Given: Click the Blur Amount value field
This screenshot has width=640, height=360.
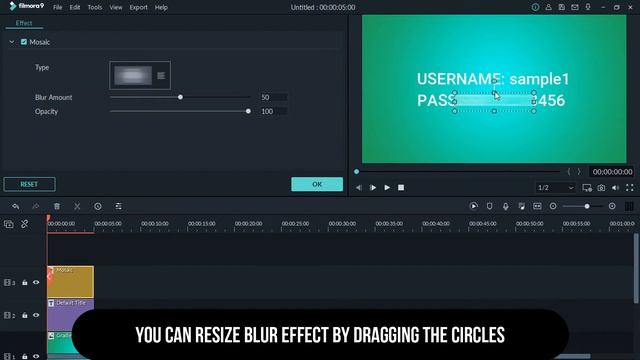Looking at the screenshot, I should 273,97.
